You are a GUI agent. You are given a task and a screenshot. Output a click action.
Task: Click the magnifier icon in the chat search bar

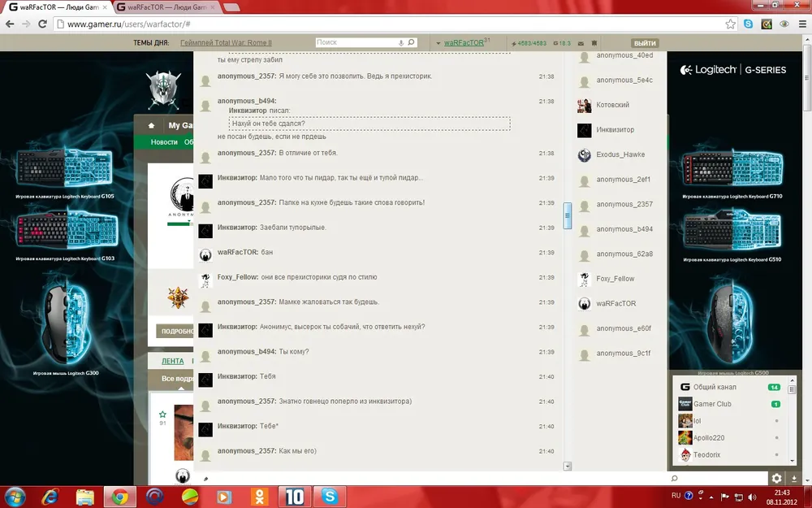tap(674, 478)
